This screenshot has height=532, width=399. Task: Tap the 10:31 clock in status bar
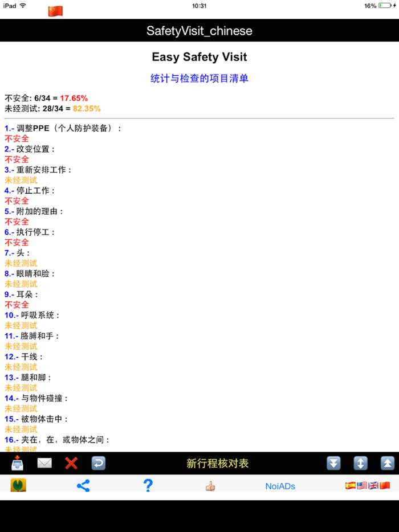199,6
